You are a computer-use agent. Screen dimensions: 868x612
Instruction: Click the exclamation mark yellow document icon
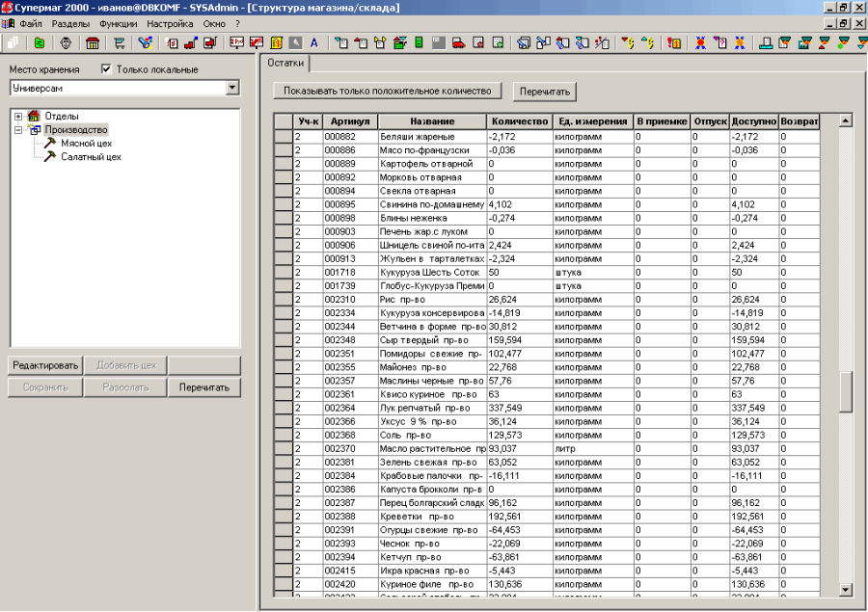tap(674, 43)
